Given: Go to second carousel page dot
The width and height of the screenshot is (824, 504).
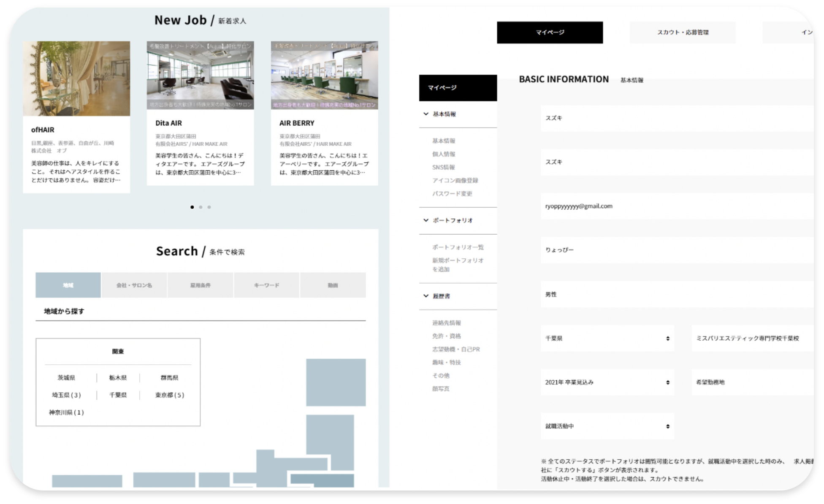Looking at the screenshot, I should [x=201, y=207].
